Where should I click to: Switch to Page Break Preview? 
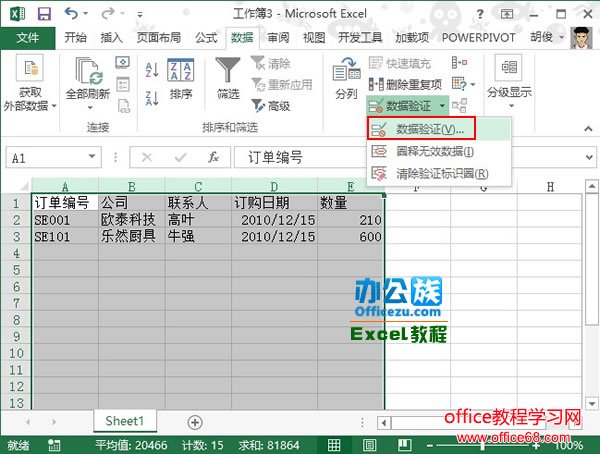coord(404,445)
